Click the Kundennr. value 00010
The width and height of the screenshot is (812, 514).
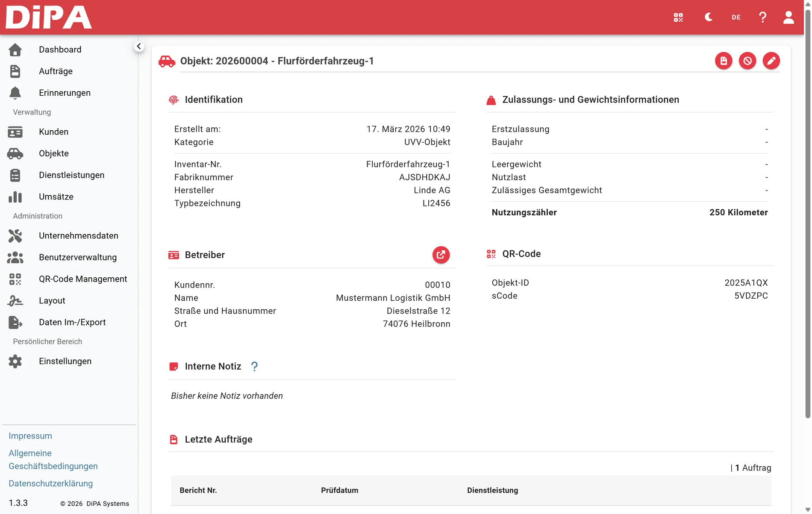(x=438, y=285)
